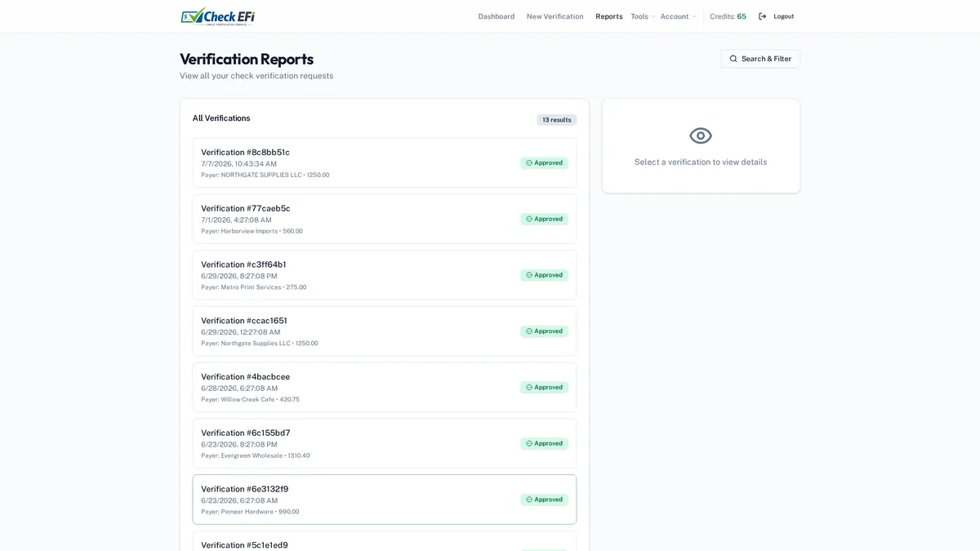This screenshot has width=980, height=551.
Task: Click Payer: Pioneer Hardware • 990.00 text
Action: [250, 512]
